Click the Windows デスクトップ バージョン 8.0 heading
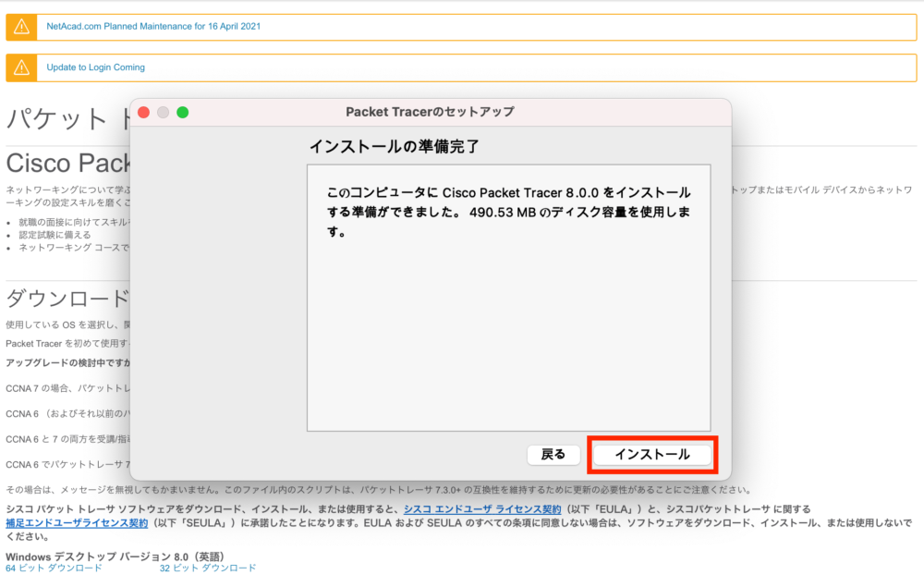924x587 pixels. (x=115, y=556)
